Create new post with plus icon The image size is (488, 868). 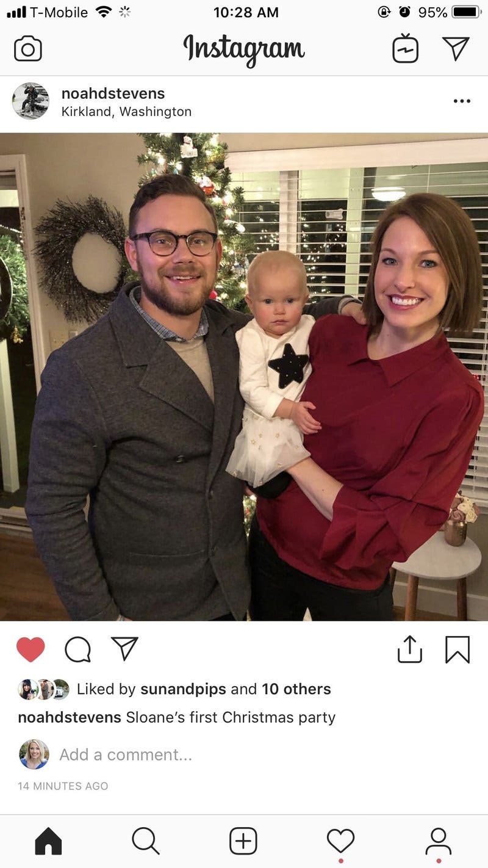pos(243,841)
